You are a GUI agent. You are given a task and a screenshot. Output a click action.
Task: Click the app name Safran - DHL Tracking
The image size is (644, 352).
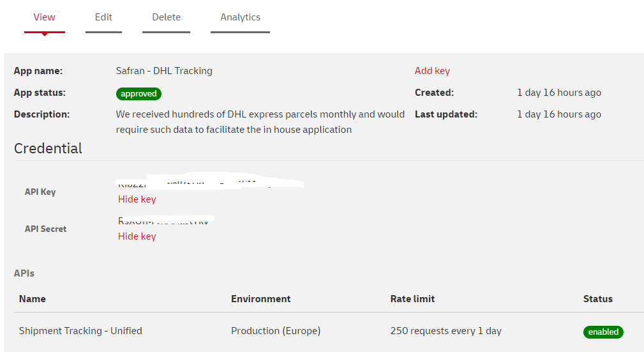pos(164,71)
